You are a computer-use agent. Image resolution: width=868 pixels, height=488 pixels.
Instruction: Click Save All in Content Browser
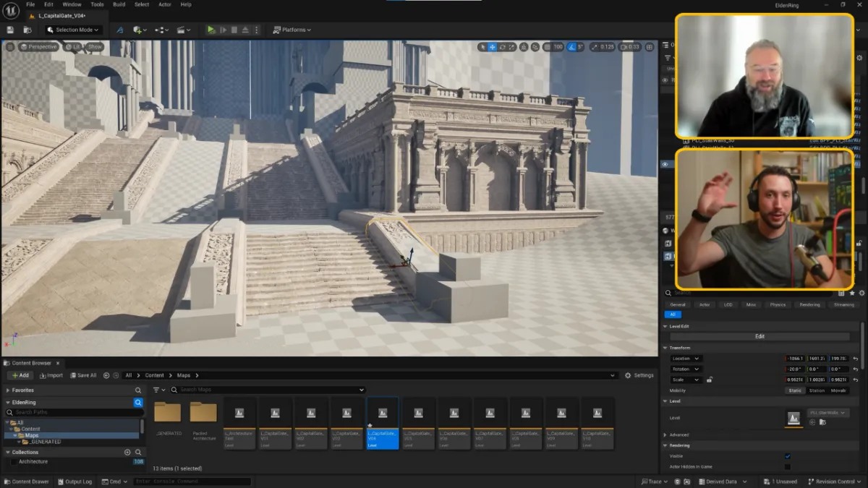click(x=83, y=375)
